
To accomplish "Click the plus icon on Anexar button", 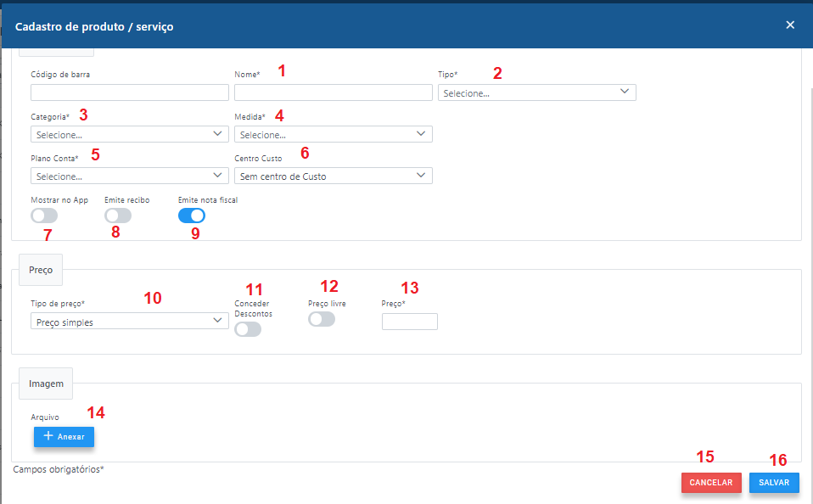I will (48, 436).
